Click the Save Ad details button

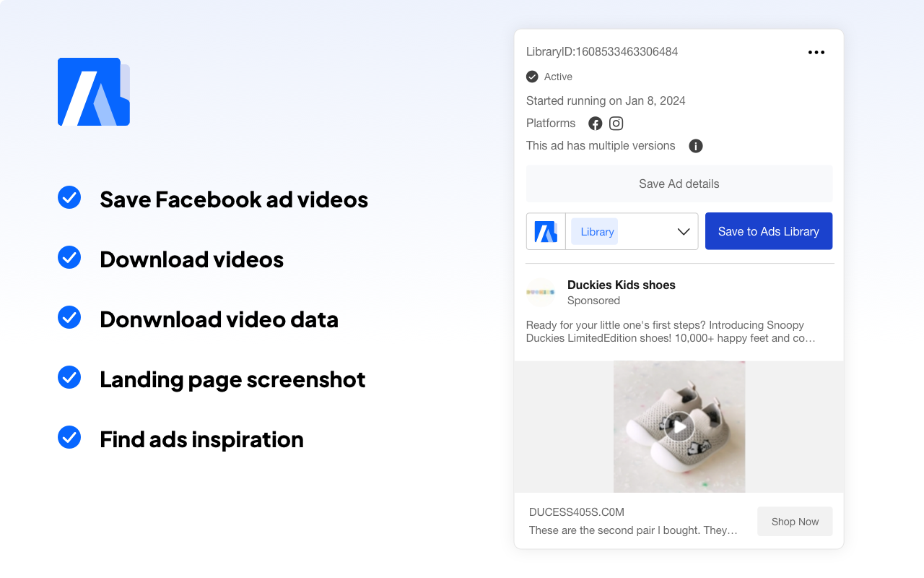coord(679,184)
